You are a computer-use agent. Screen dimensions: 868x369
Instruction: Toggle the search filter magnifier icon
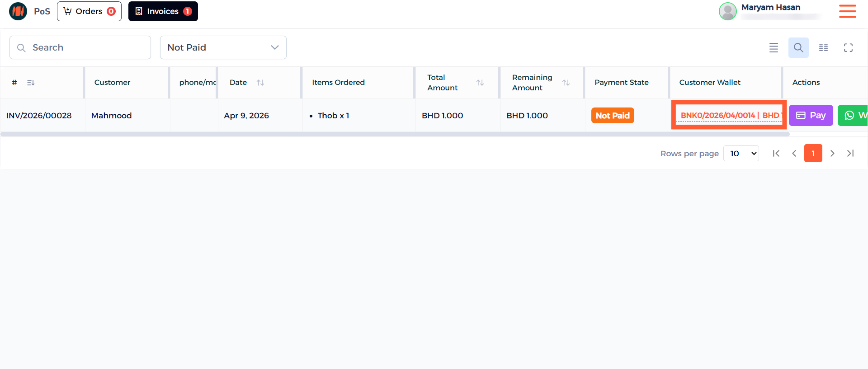798,47
